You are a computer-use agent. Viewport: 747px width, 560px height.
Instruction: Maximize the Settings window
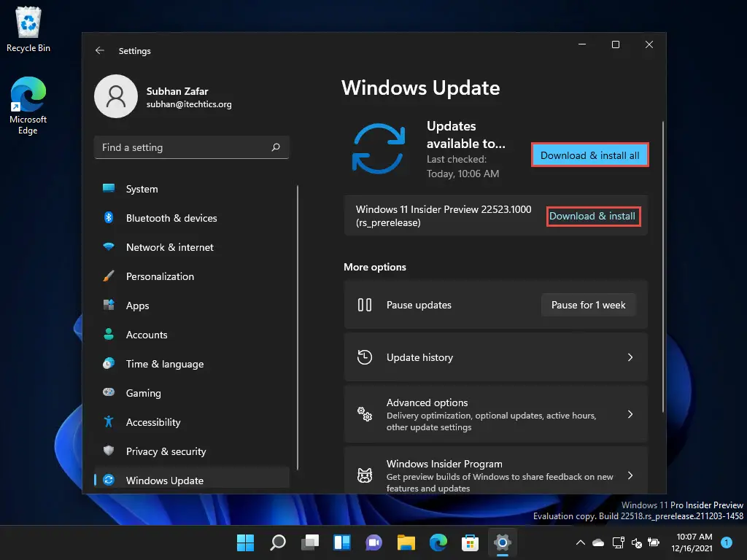pyautogui.click(x=616, y=44)
